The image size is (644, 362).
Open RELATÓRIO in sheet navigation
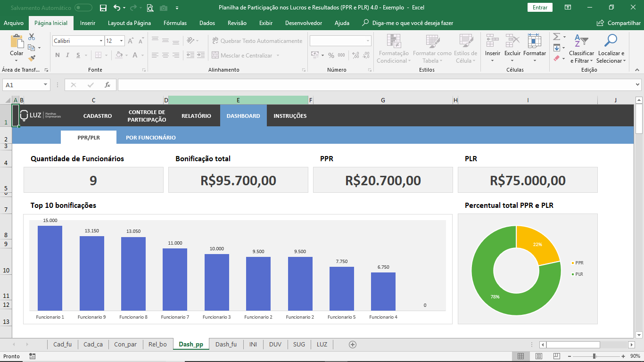(196, 116)
